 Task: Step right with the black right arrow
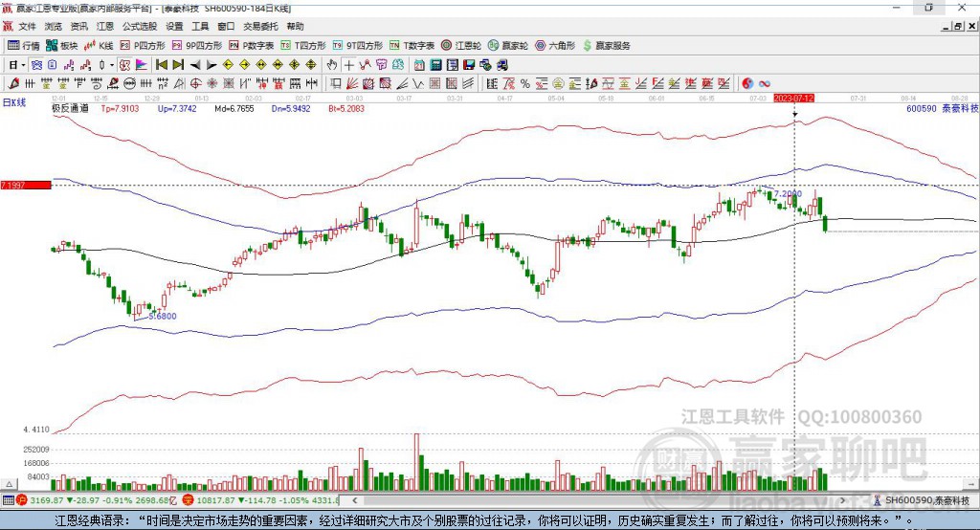212,65
